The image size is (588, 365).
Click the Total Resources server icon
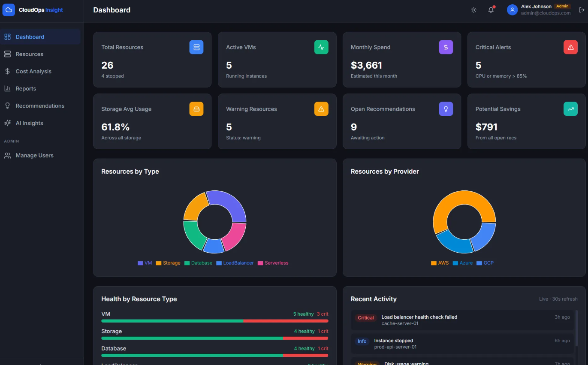tap(196, 47)
